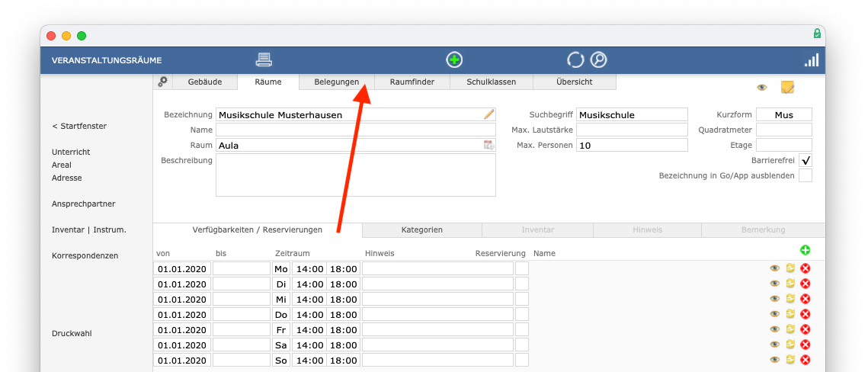868x372 pixels.
Task: Click the Max. Personen field showing 10
Action: tap(632, 145)
